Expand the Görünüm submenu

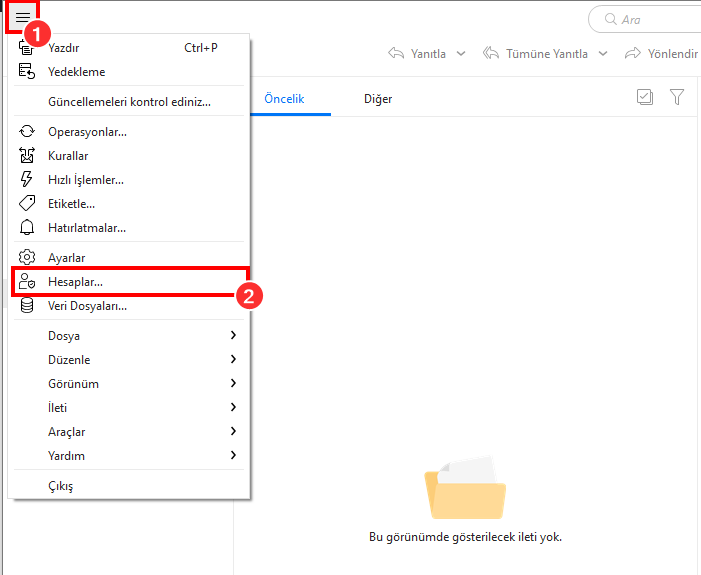[233, 384]
